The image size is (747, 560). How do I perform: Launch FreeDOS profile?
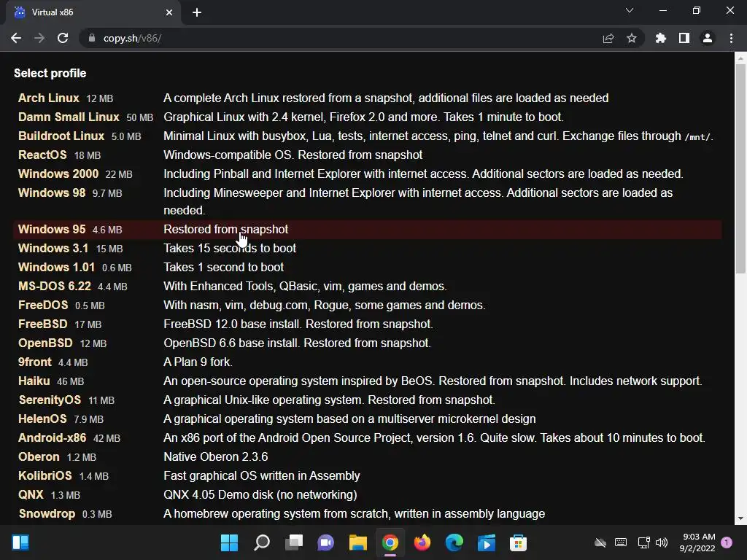[x=43, y=306]
